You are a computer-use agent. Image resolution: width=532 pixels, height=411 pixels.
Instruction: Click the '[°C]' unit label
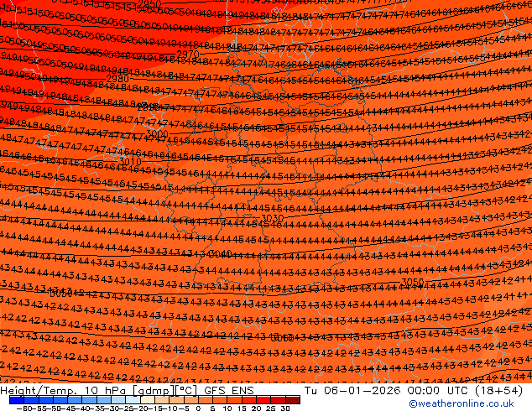[186, 391]
